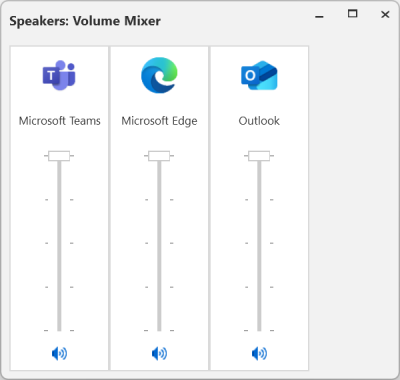
Task: Set Teams volume to the bottom of its track
Action: [x=59, y=330]
